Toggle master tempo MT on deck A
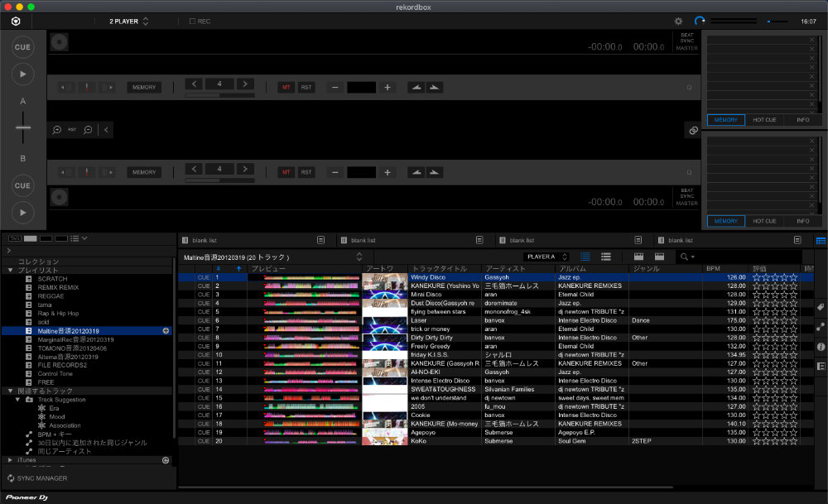Viewport: 828px width, 504px height. pyautogui.click(x=286, y=87)
